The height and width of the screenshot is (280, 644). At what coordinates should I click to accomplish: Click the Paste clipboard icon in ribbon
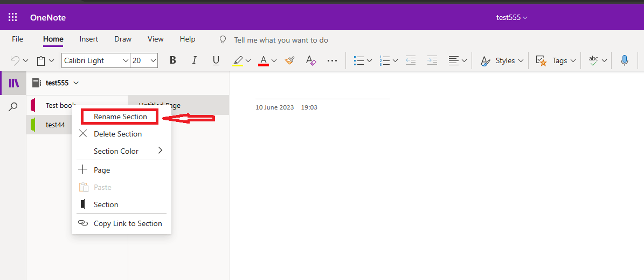tap(40, 61)
